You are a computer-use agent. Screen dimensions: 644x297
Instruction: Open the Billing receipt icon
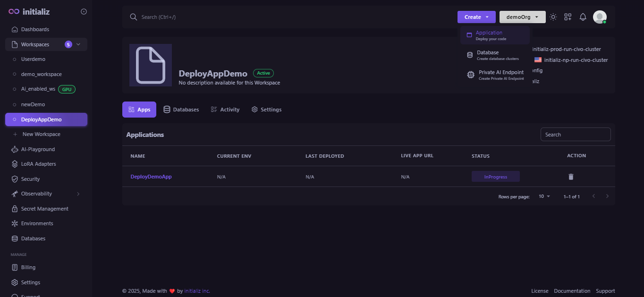coord(15,267)
